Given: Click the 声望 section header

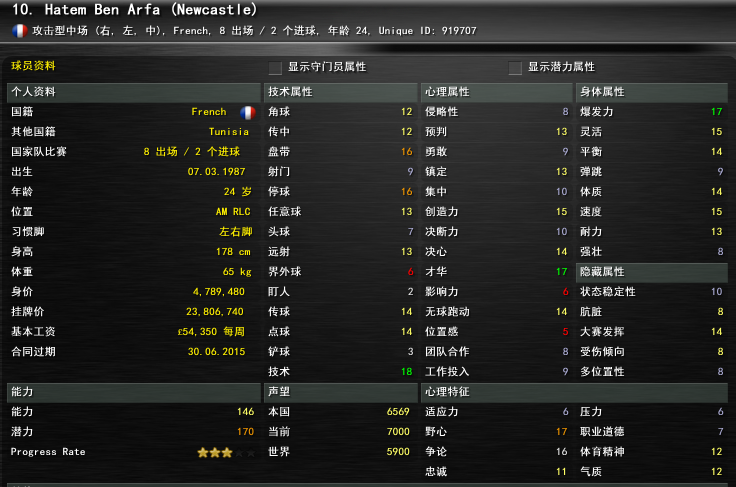Looking at the screenshot, I should [341, 392].
